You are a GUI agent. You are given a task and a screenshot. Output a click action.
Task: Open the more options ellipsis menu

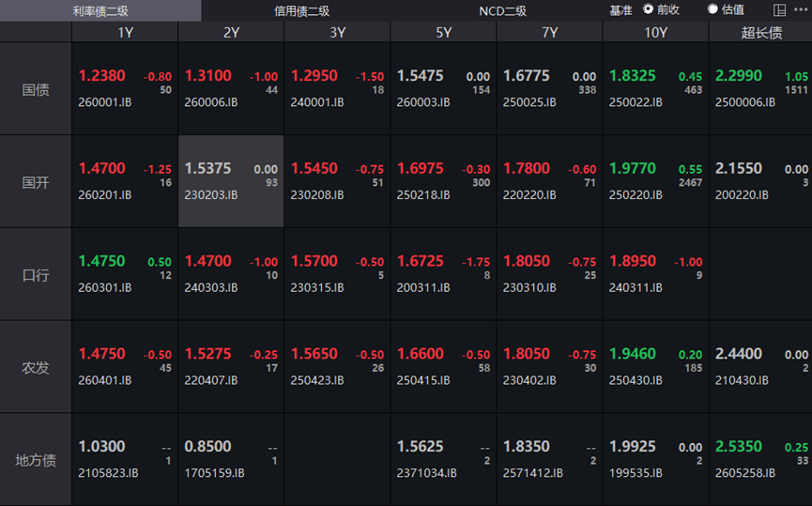(801, 9)
